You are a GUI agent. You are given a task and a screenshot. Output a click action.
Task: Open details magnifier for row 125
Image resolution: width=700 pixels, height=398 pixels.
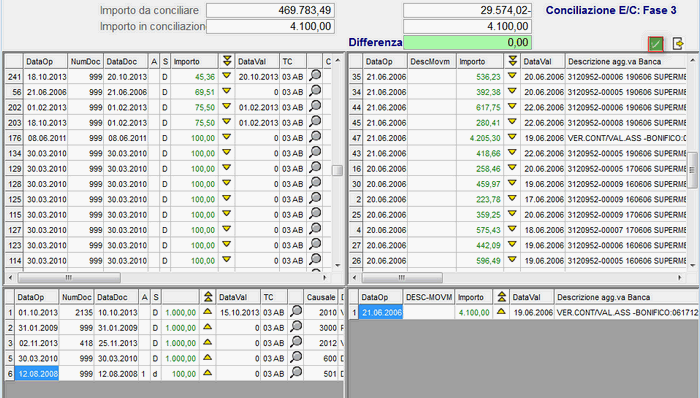(315, 198)
